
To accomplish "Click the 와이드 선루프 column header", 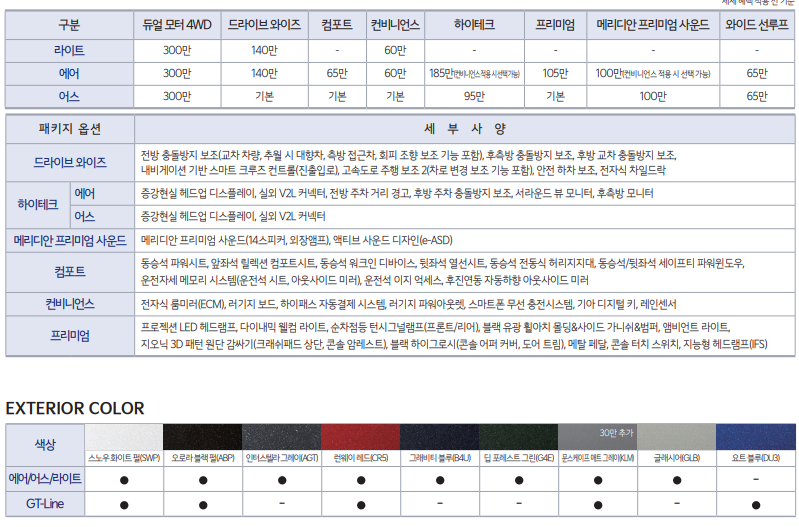I will (757, 25).
